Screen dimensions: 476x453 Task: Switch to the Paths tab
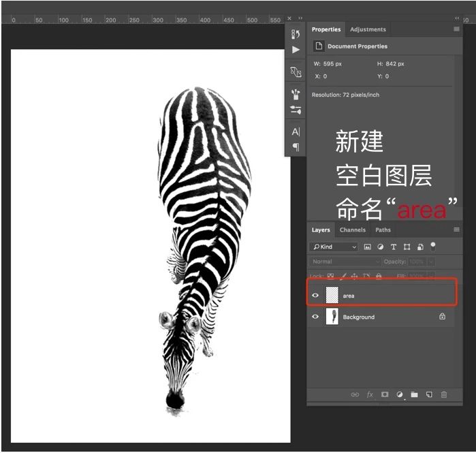click(383, 230)
